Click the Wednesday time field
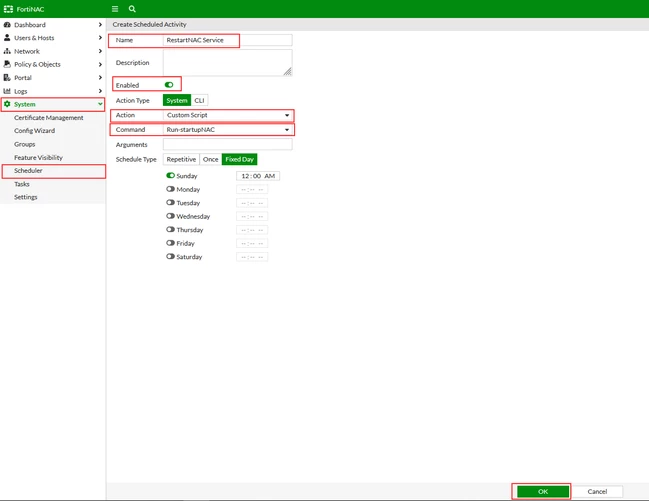Viewport: 649px width, 501px height. pyautogui.click(x=252, y=217)
